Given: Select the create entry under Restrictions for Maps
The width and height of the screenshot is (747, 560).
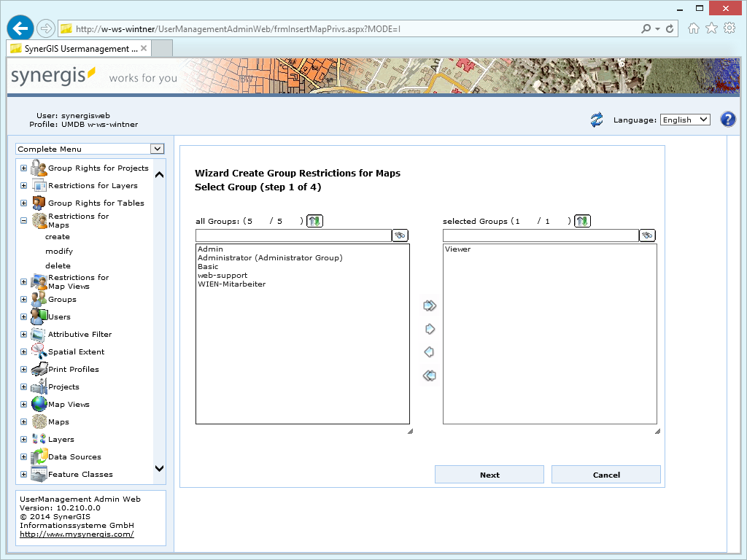Looking at the screenshot, I should (x=57, y=236).
